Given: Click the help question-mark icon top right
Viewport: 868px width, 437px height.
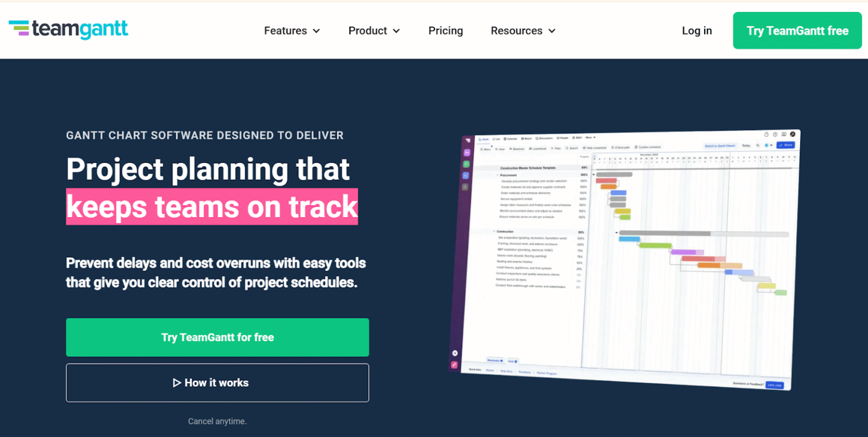Looking at the screenshot, I should click(775, 134).
